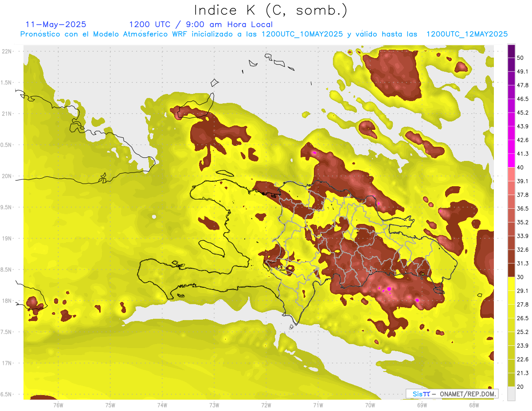Screen dimensions: 532x411
Task: Click the 68W longitude label
Action: [x=474, y=404]
